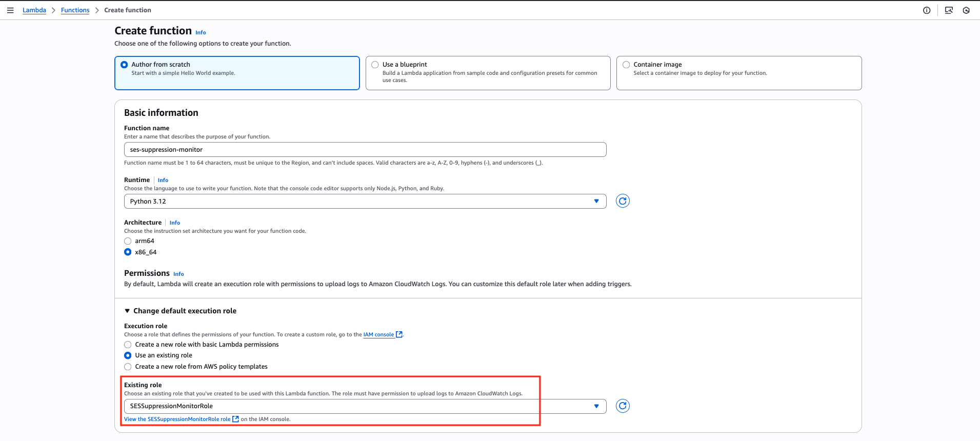Click external link icon next to SESSuppressionMonitorRole role

click(235, 419)
